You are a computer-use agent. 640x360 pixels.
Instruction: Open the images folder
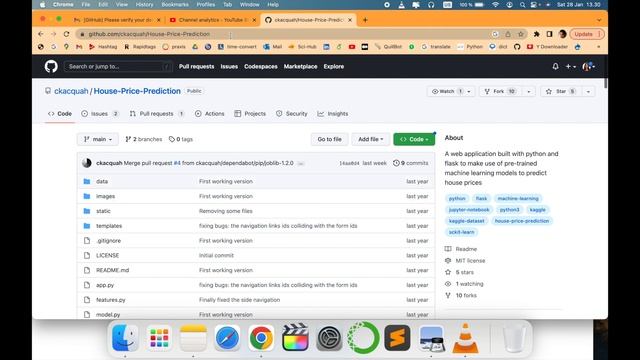(x=105, y=196)
